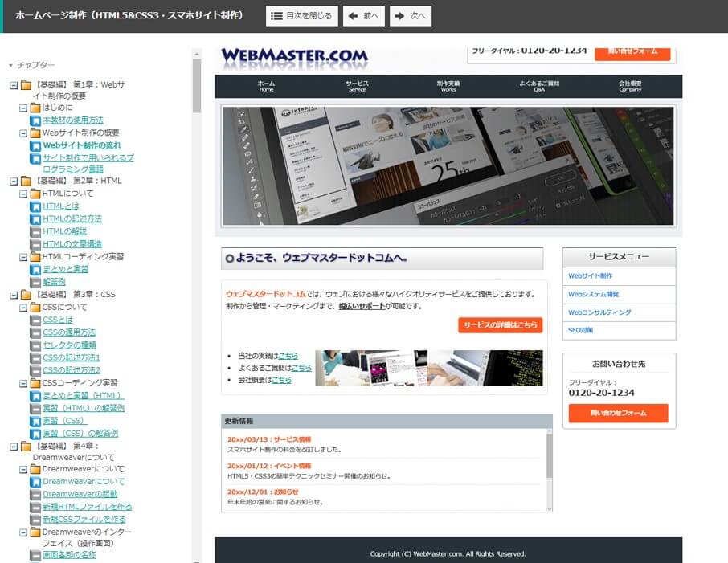Open Webシステム開発 in service menu
728x563 pixels.
pos(593,294)
